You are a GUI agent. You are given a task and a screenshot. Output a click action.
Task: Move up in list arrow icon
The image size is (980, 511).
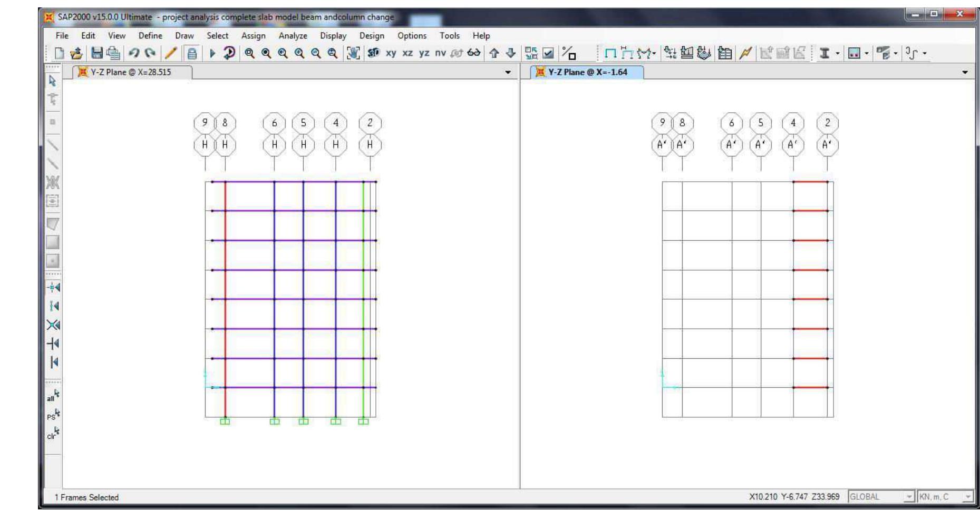tap(494, 53)
